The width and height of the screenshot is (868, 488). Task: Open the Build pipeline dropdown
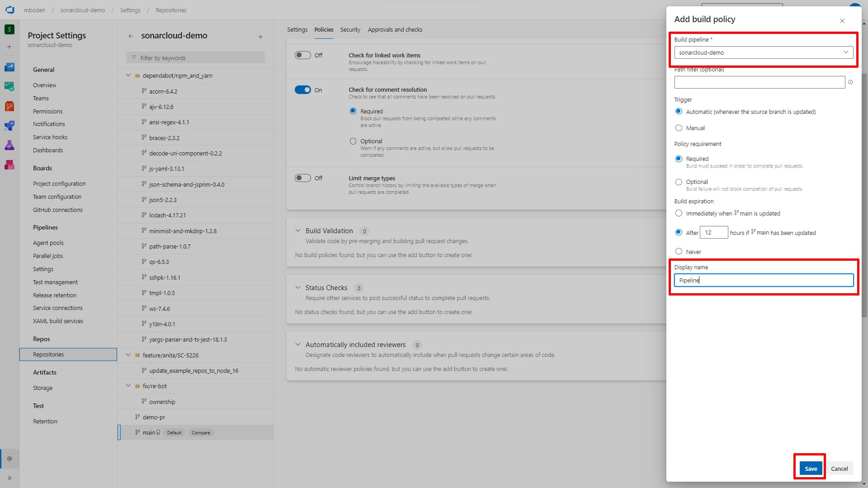[x=764, y=52]
